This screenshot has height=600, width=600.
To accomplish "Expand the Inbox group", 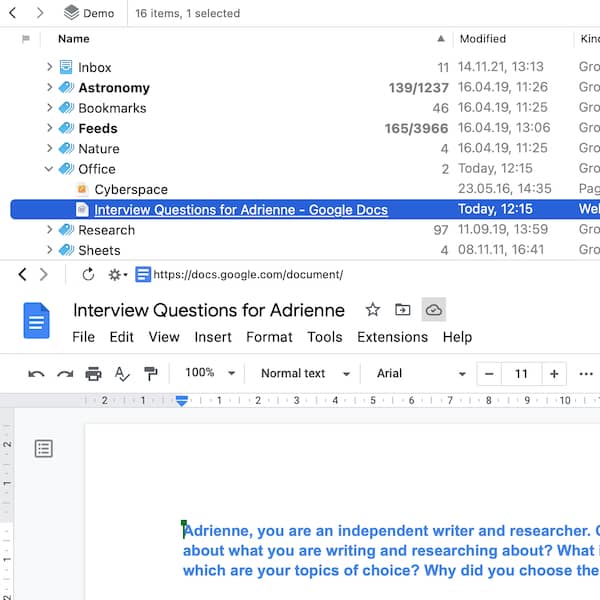I will (x=49, y=67).
